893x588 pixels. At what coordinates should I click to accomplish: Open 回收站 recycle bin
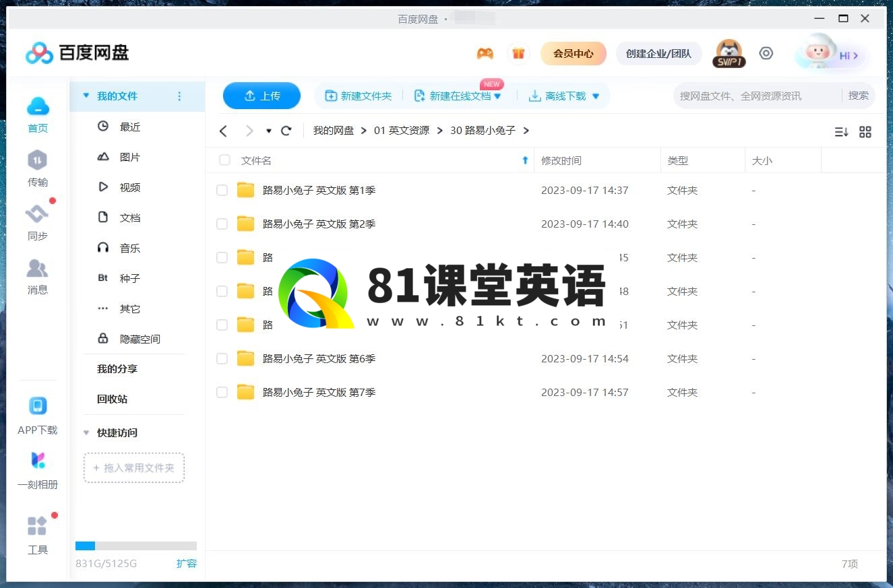click(x=112, y=399)
